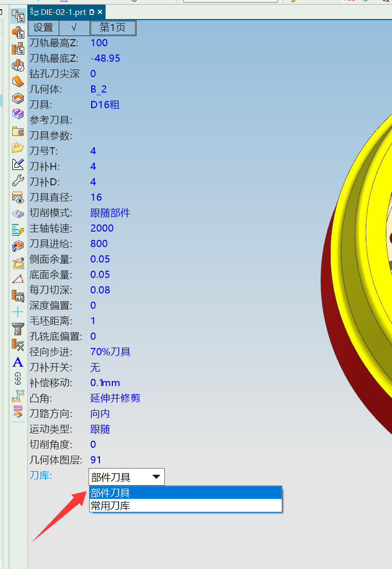Click the drill with ab text icon
The width and height of the screenshot is (392, 569).
(18, 296)
